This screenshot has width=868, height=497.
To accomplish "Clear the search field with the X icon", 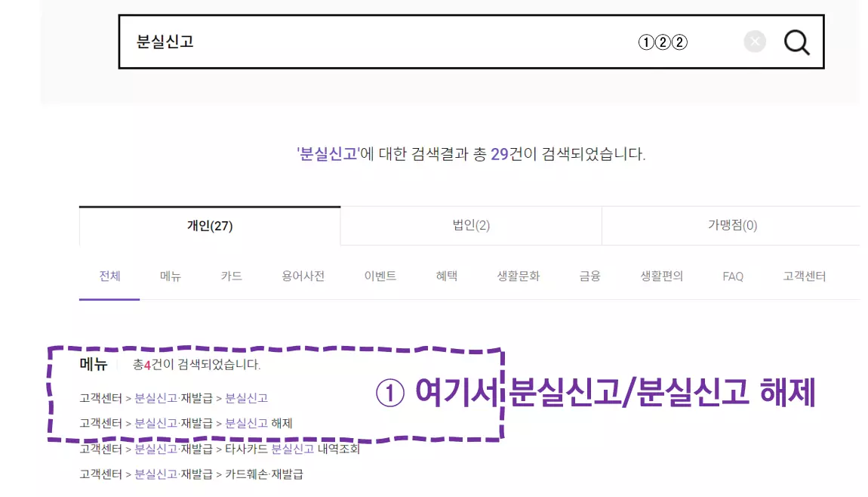I will click(x=754, y=42).
